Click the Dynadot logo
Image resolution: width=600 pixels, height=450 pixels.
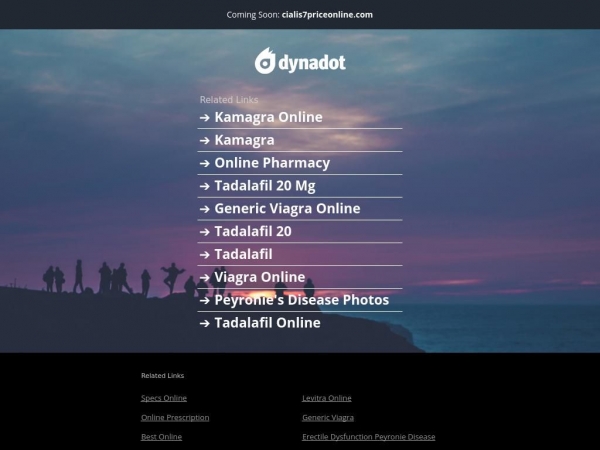point(300,61)
